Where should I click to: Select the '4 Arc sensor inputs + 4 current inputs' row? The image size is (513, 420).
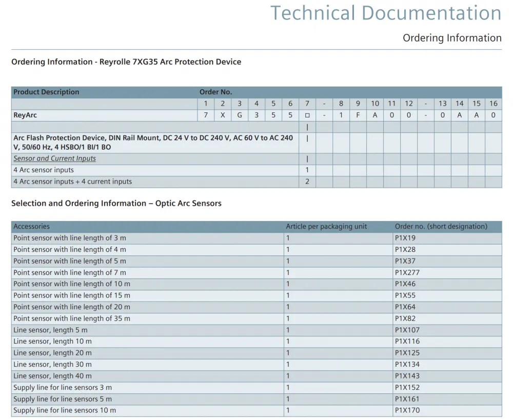256,182
